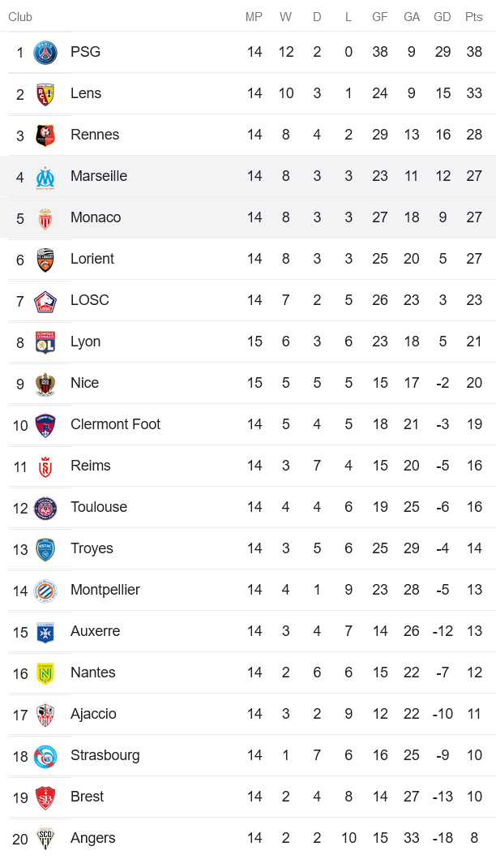Click the Pts column header
The image size is (496, 868).
[474, 17]
